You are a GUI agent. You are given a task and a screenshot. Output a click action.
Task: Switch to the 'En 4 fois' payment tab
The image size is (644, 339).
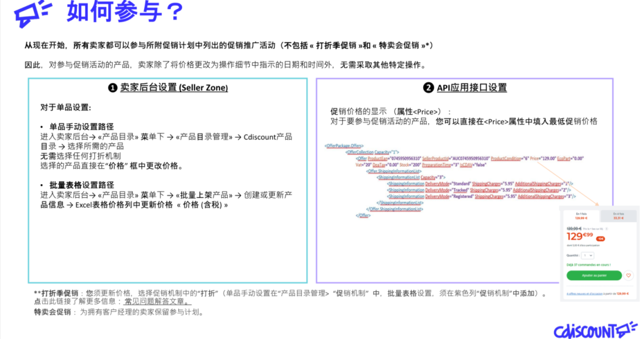point(618,216)
